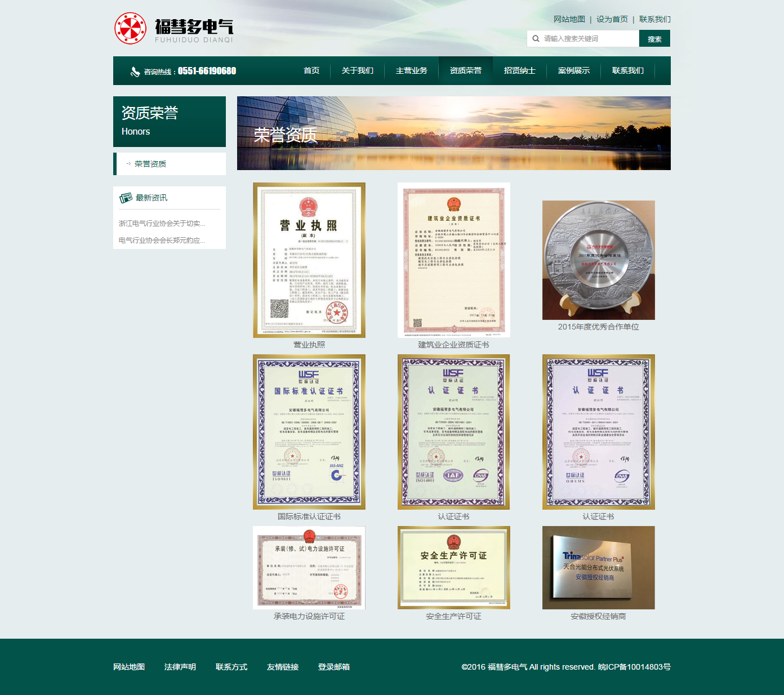
Task: Go to the 关于我们 menu item
Action: [357, 71]
